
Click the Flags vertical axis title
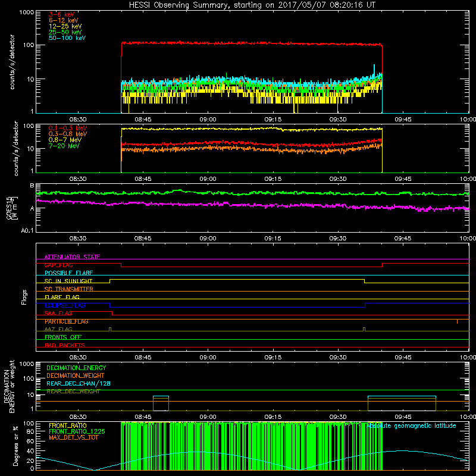point(24,297)
